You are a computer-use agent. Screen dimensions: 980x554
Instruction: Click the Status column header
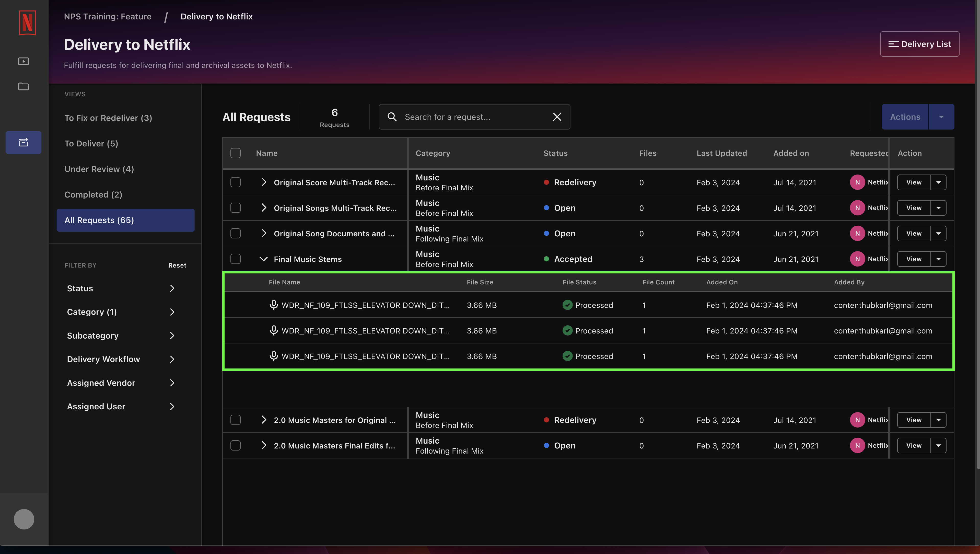coord(555,153)
